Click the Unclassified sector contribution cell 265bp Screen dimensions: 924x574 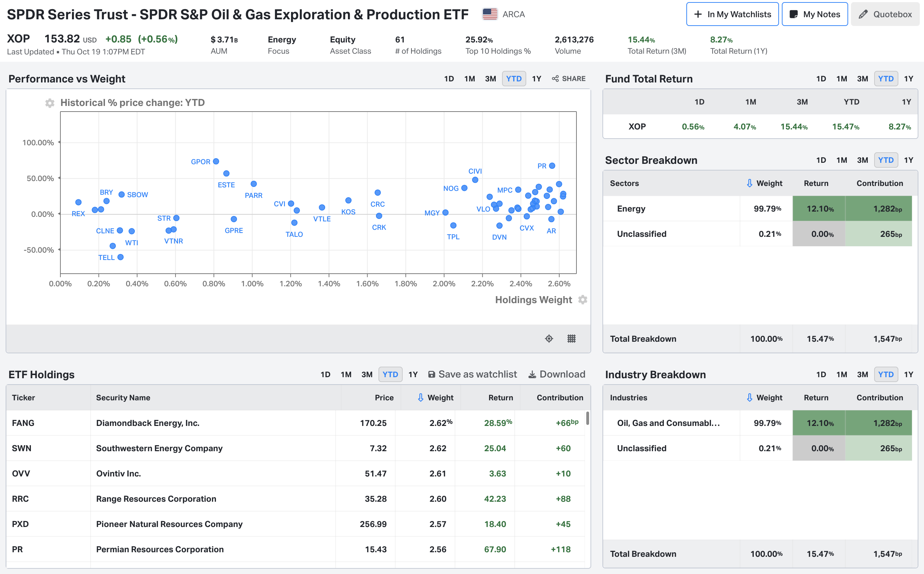[x=878, y=234]
